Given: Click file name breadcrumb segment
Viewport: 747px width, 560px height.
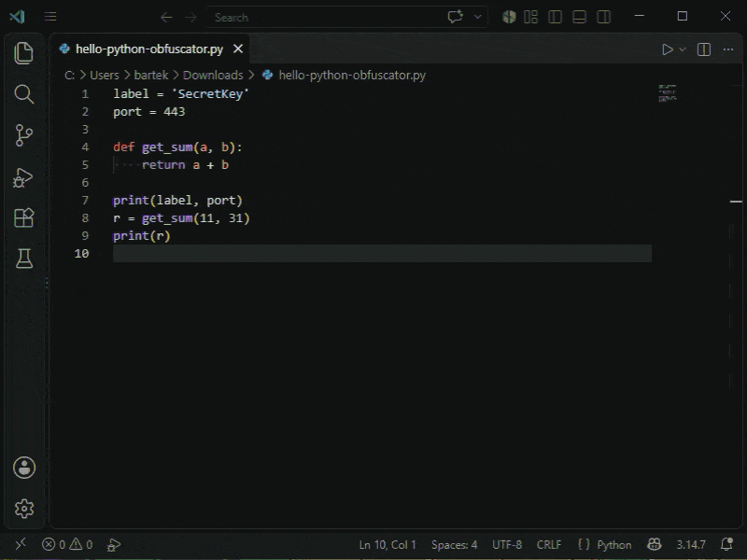Looking at the screenshot, I should tap(352, 76).
